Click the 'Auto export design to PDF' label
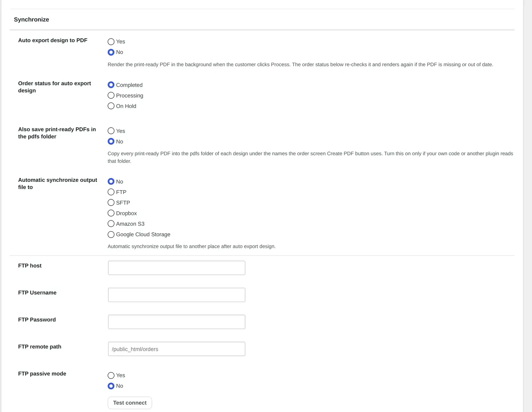This screenshot has height=412, width=532. point(53,40)
